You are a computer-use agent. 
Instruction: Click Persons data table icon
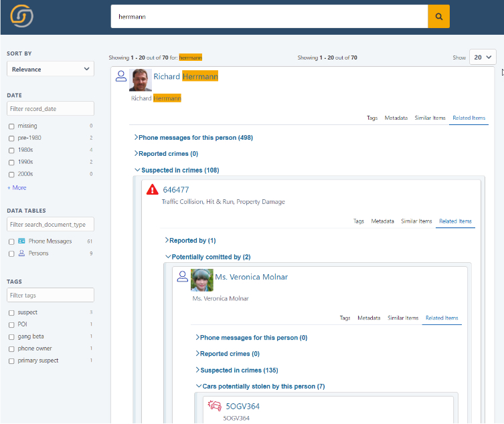pos(21,253)
